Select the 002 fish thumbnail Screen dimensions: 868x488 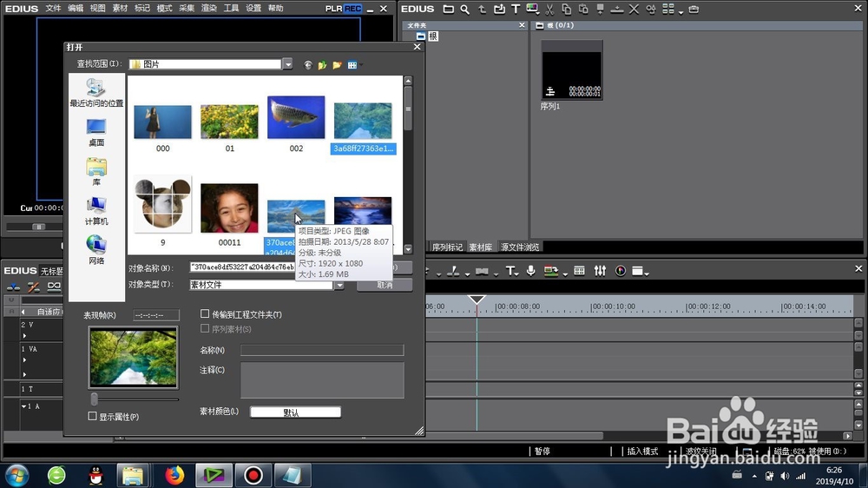(x=296, y=117)
